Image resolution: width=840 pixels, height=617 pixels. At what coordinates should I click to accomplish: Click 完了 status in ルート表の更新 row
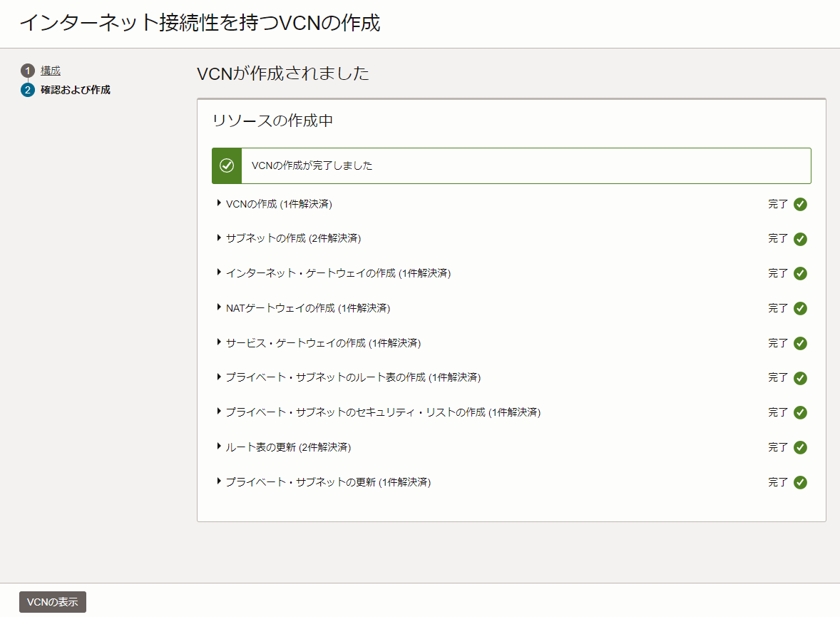click(x=778, y=447)
